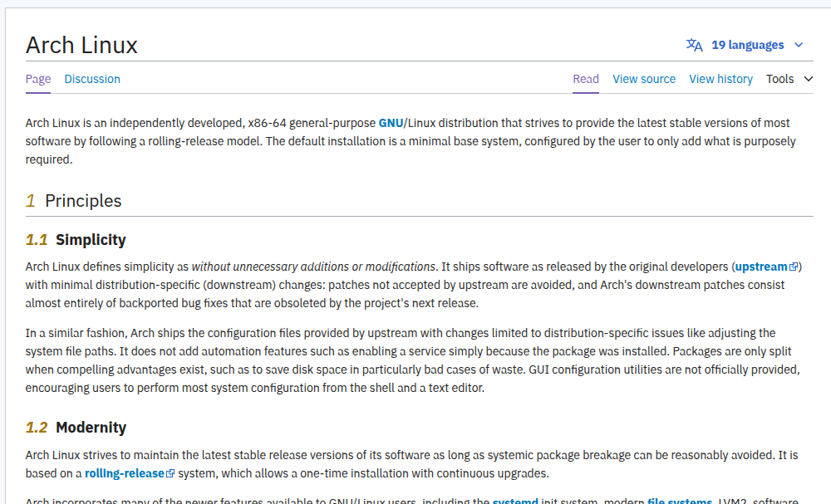Open the systemd link

point(515,501)
